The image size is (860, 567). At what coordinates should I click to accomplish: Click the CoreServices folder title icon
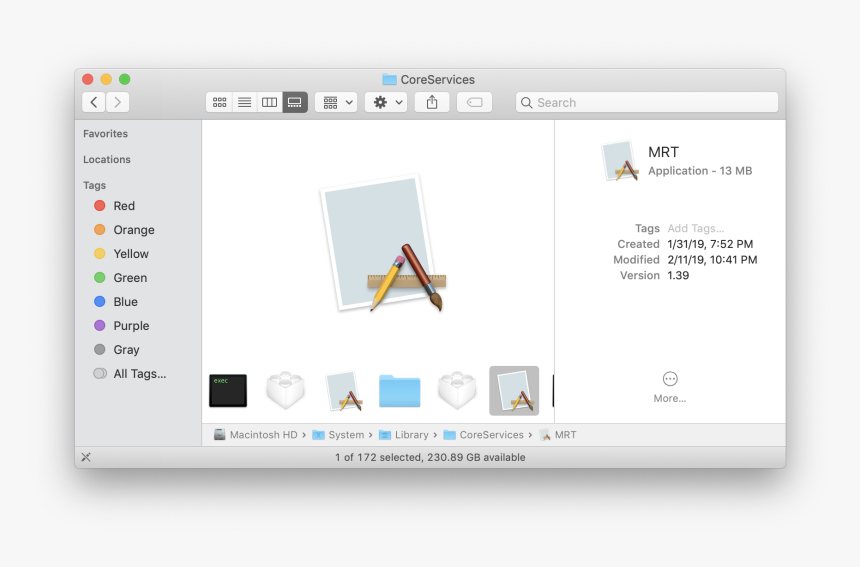tap(389, 80)
